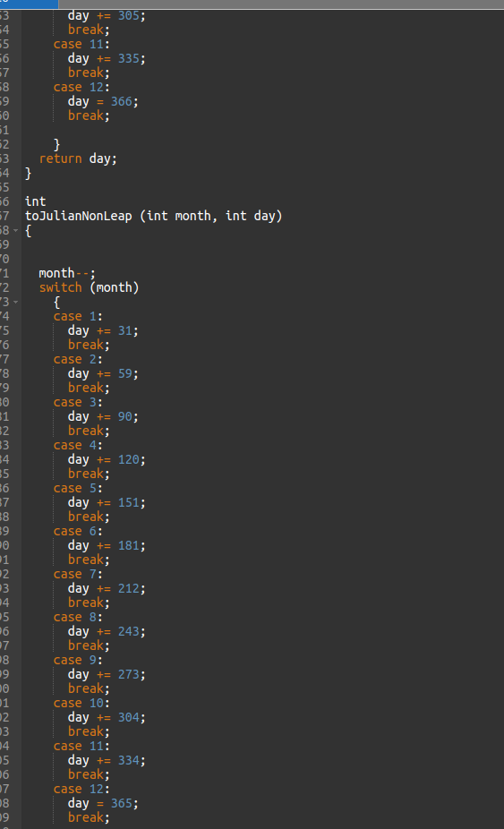Click the 'case 10:' label
Image resolution: width=504 pixels, height=829 pixels.
(81, 703)
